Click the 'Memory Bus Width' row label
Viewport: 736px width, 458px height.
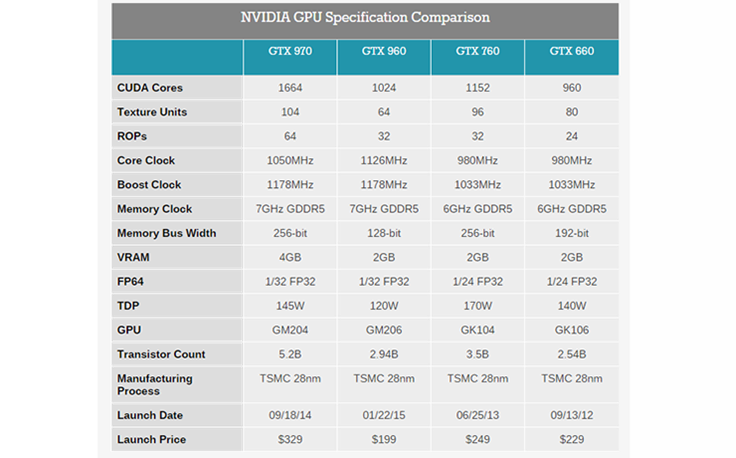(x=167, y=233)
